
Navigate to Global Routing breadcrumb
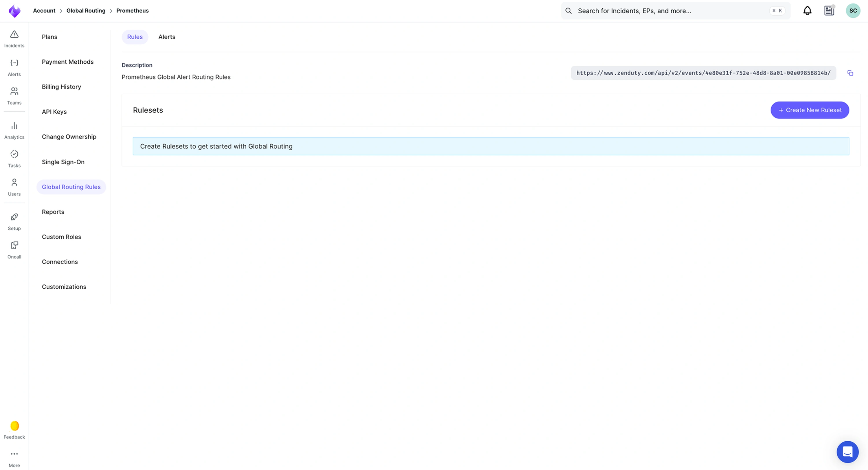click(x=86, y=11)
